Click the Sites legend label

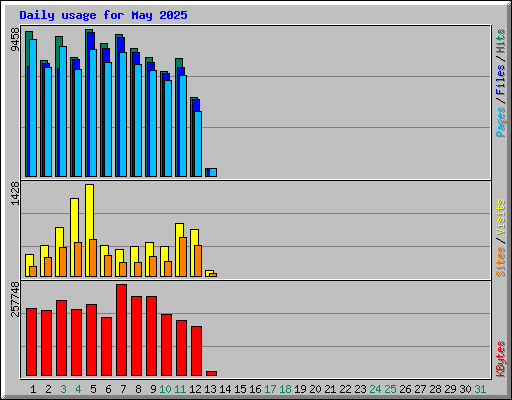[x=501, y=262]
